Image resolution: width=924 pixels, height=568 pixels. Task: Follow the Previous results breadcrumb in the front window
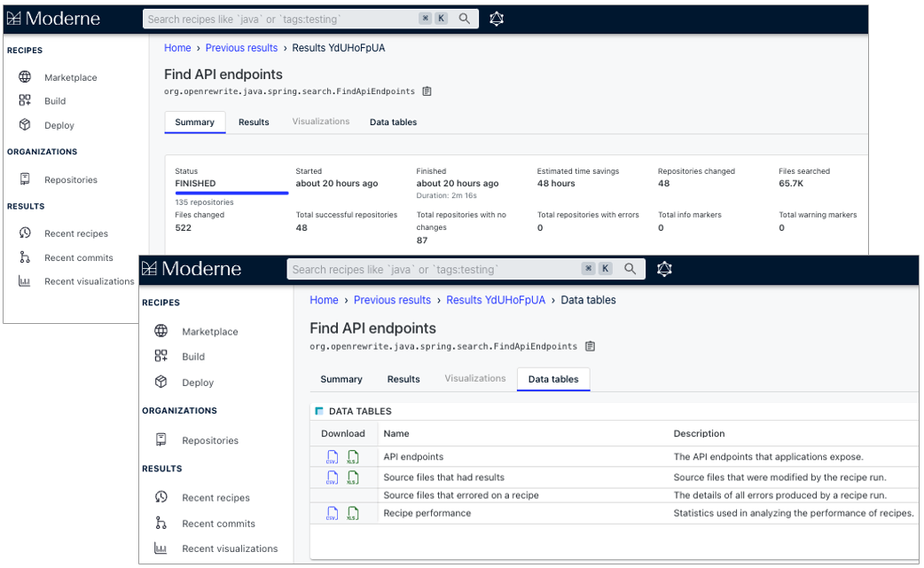[x=393, y=300]
